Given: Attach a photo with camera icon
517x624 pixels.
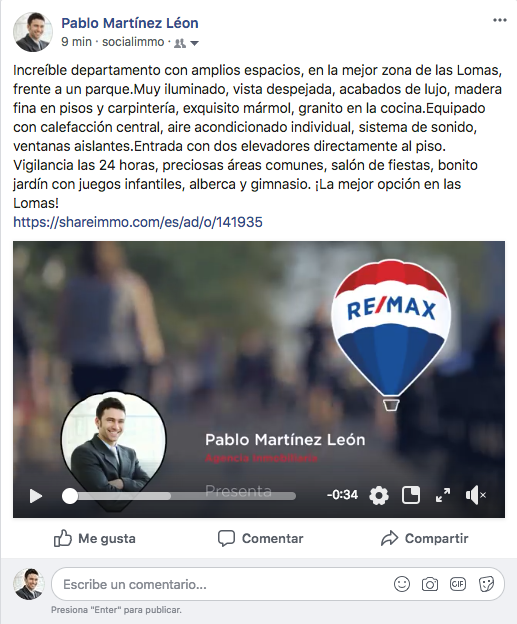Looking at the screenshot, I should coord(430,584).
